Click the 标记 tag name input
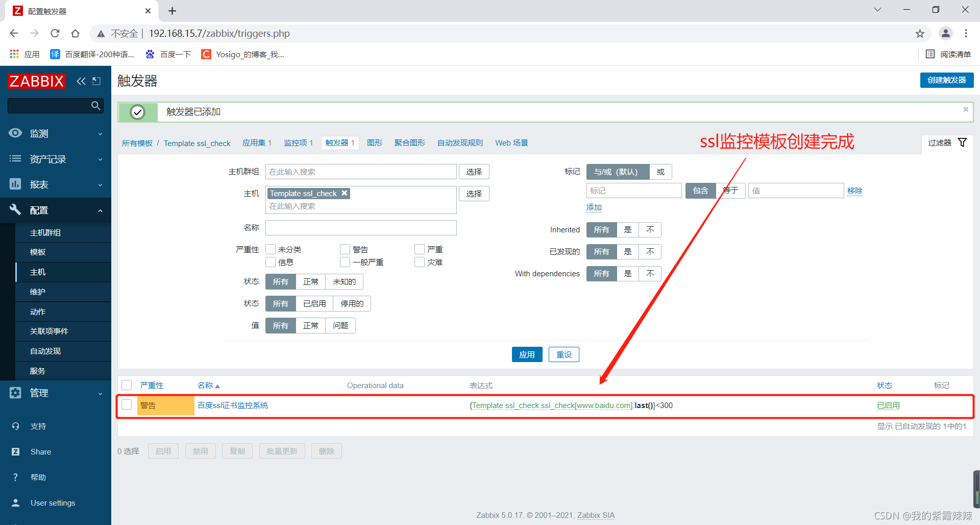Screen dimensions: 980x525 tap(634, 190)
